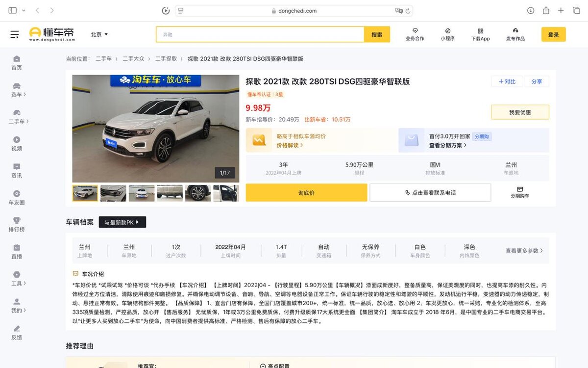Go back with the browser back arrow
The height and width of the screenshot is (368, 588).
tap(38, 10)
